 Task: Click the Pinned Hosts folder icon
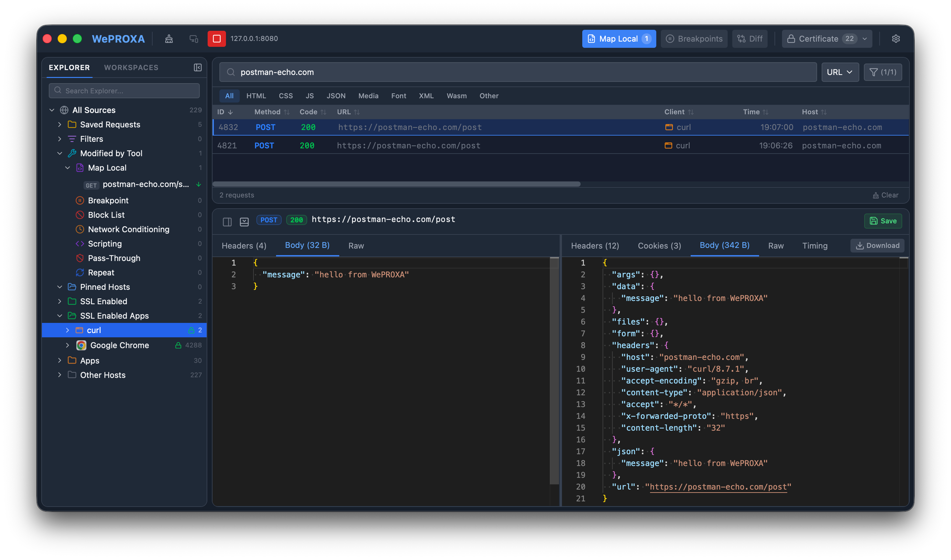pos(72,287)
